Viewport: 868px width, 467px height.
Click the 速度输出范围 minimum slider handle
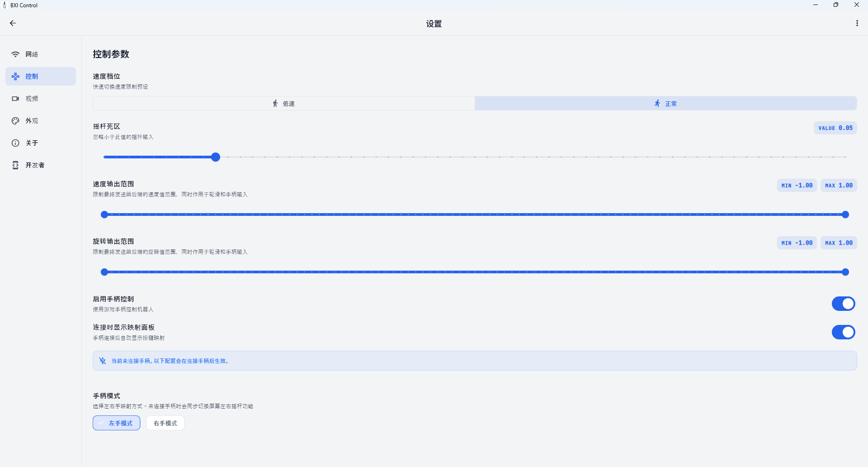pyautogui.click(x=104, y=214)
